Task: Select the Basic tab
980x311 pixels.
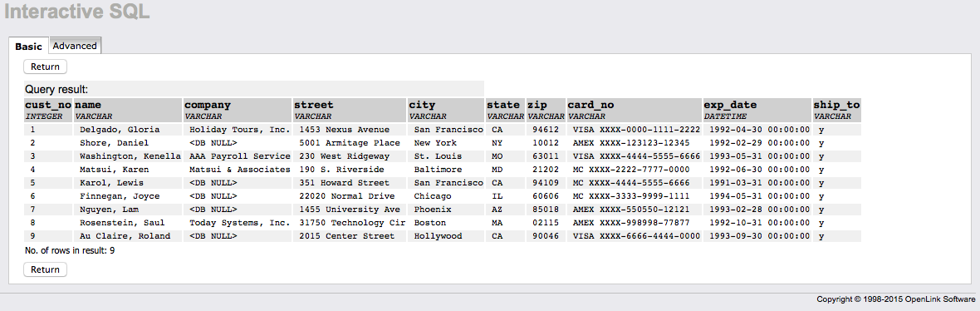Action: [29, 47]
